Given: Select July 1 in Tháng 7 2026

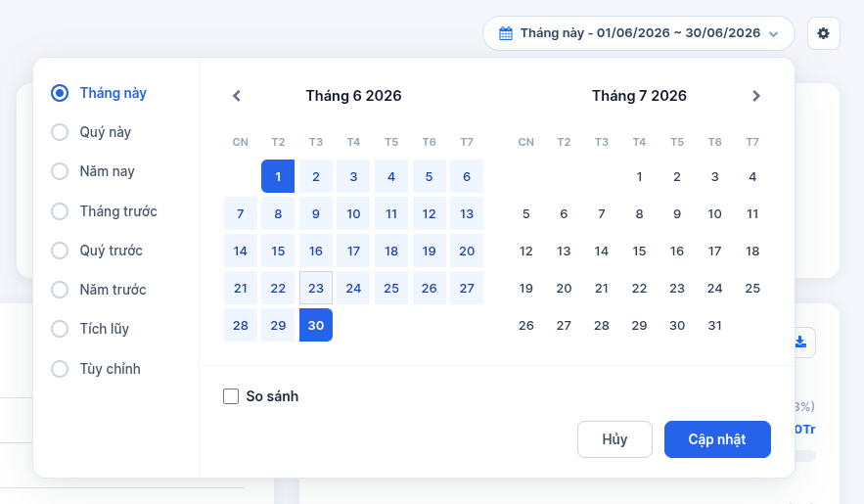Looking at the screenshot, I should 639,176.
